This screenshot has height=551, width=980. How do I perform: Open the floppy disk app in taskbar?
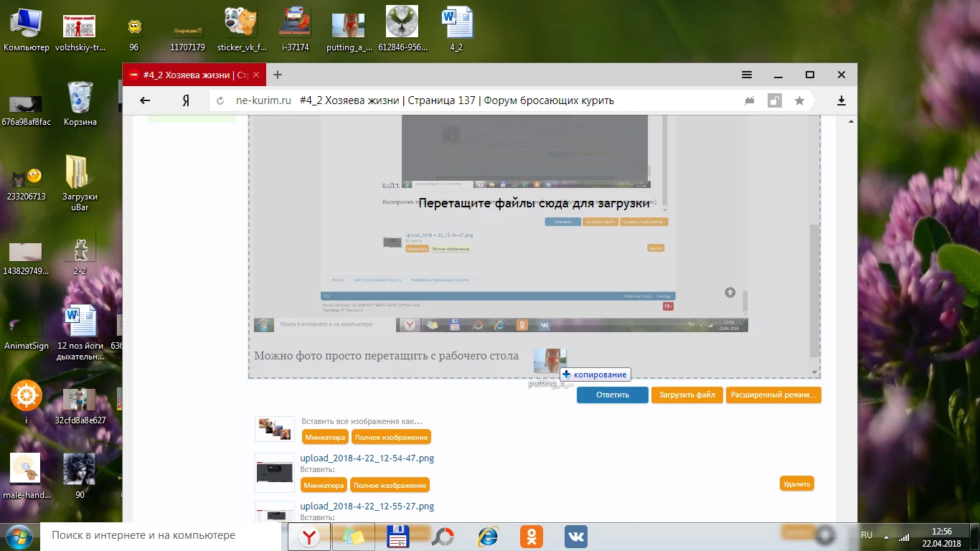pos(398,536)
